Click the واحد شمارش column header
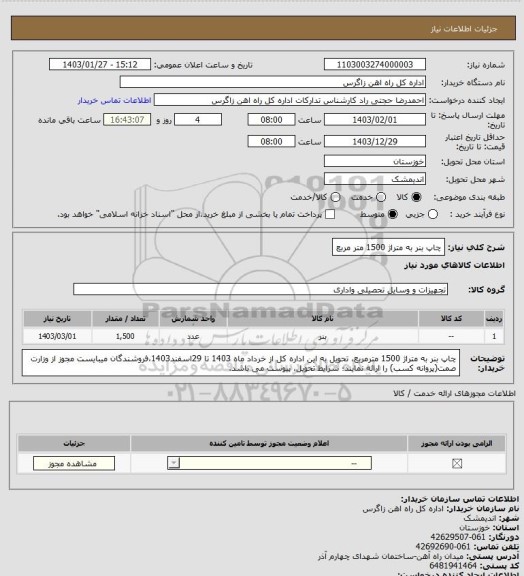Screen dimensions: 524x576 pos(193,318)
